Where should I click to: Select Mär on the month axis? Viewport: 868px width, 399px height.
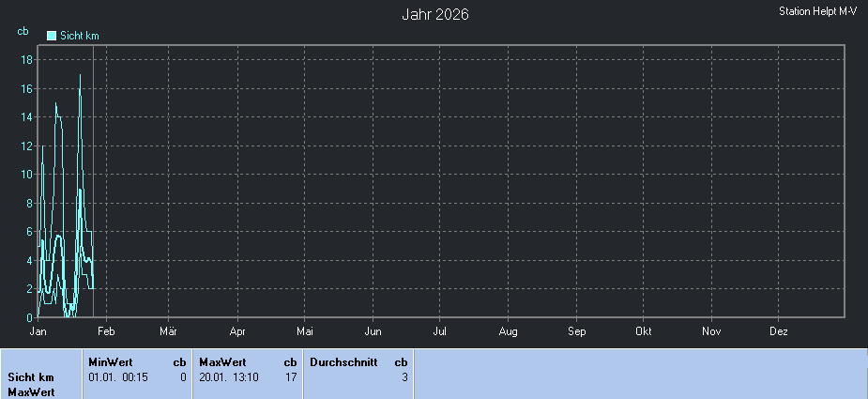click(x=169, y=331)
